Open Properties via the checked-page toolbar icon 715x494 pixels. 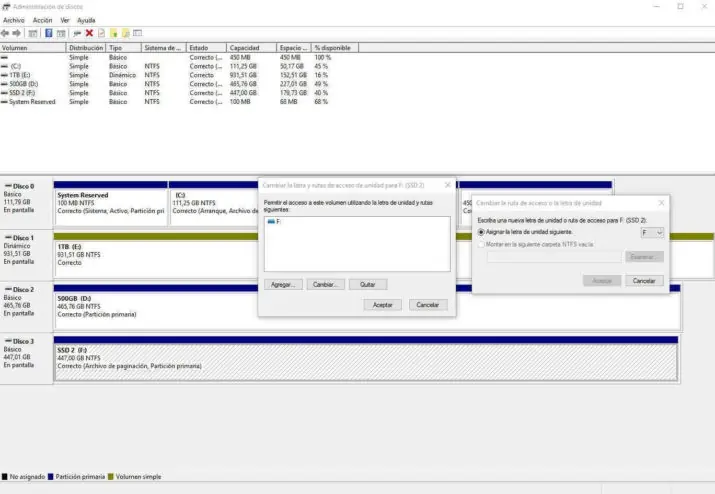[x=101, y=33]
